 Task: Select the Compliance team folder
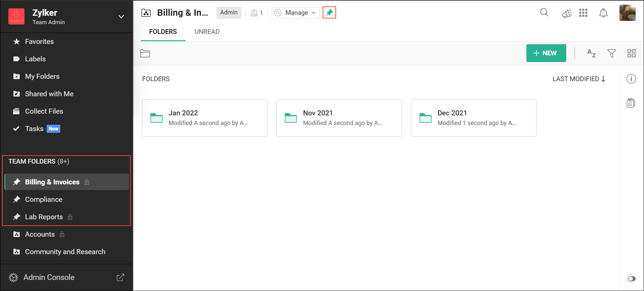point(44,199)
